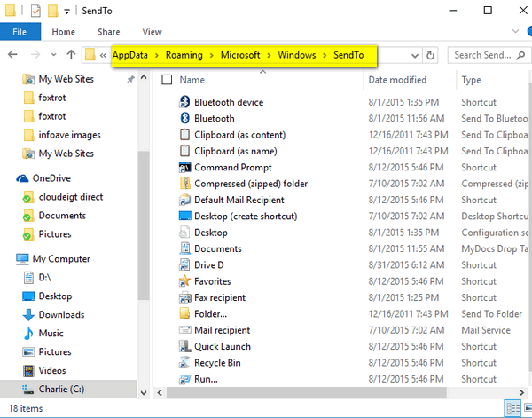Click the Bluetooth file icon
This screenshot has height=418, width=532.
pos(184,118)
